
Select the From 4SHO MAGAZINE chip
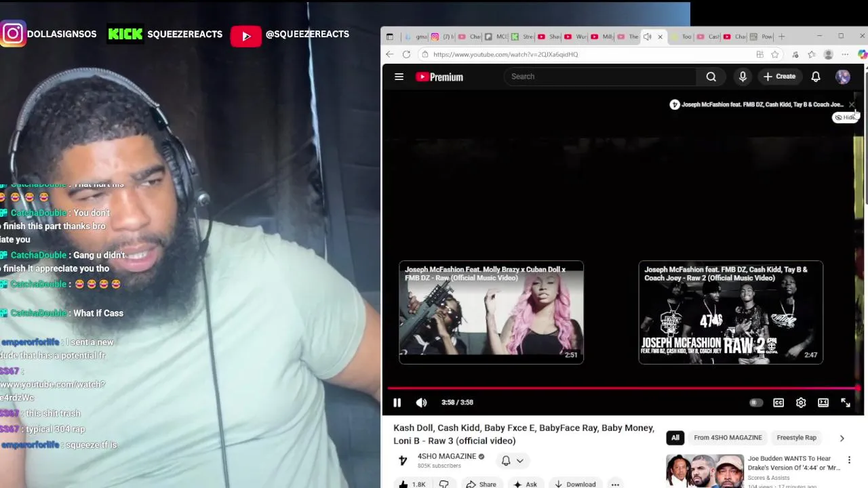pos(728,438)
